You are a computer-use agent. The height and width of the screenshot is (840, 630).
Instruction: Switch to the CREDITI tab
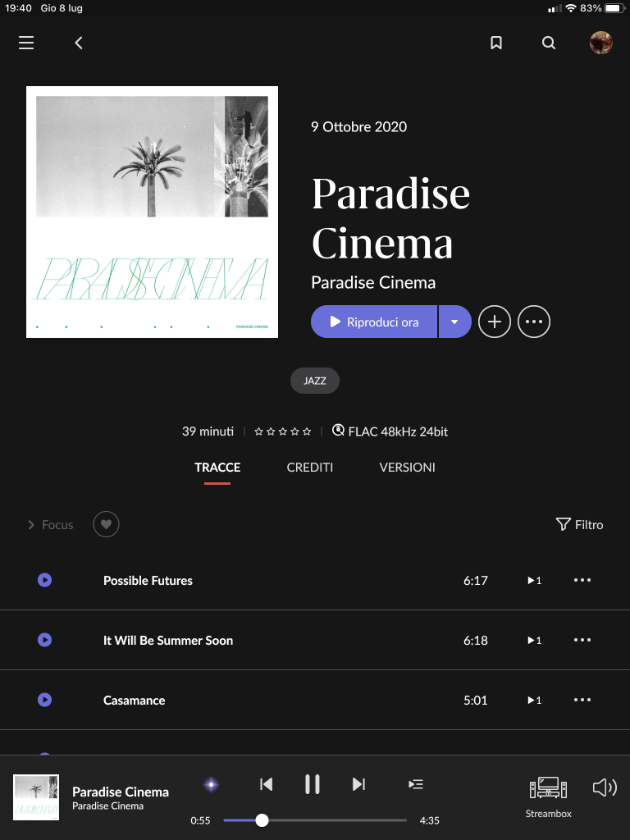coord(309,468)
